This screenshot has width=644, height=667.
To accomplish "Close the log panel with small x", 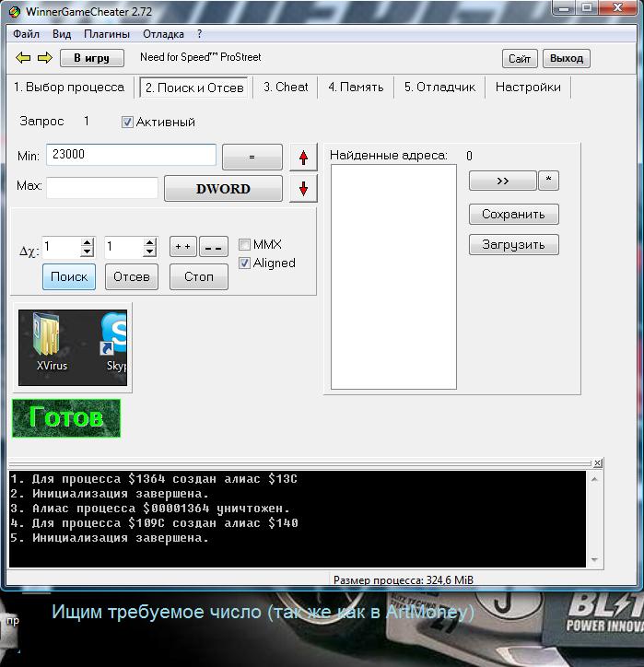I will 597,463.
